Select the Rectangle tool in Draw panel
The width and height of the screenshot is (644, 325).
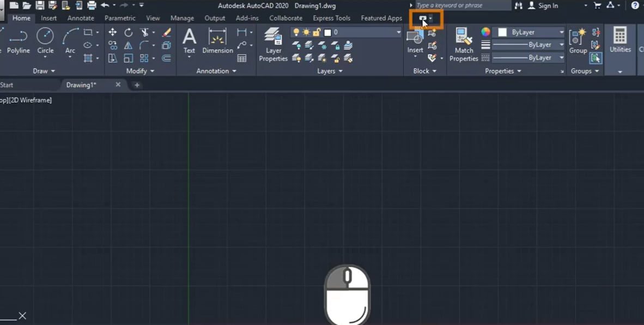88,32
